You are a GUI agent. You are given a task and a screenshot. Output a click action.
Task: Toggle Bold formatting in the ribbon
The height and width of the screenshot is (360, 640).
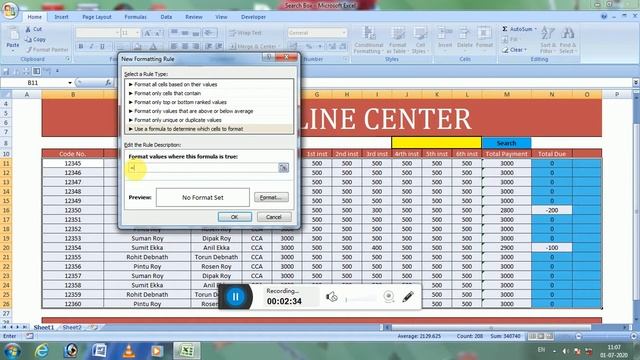tap(81, 47)
